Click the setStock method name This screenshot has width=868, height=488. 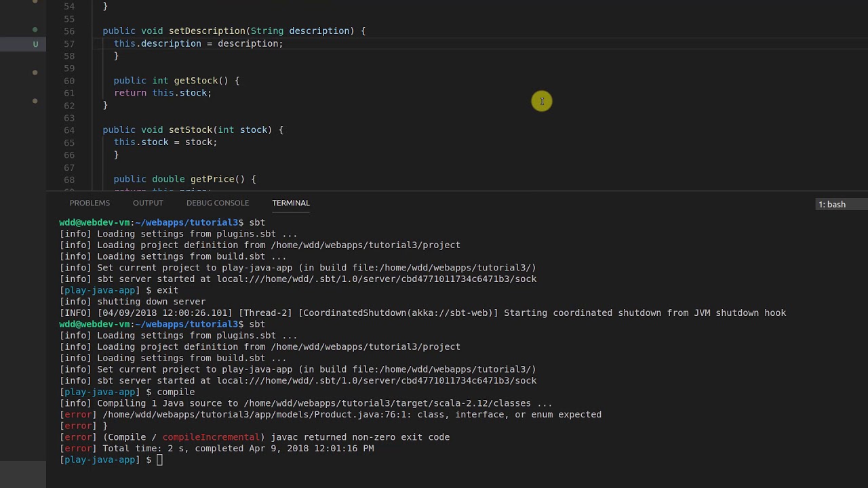[191, 129]
